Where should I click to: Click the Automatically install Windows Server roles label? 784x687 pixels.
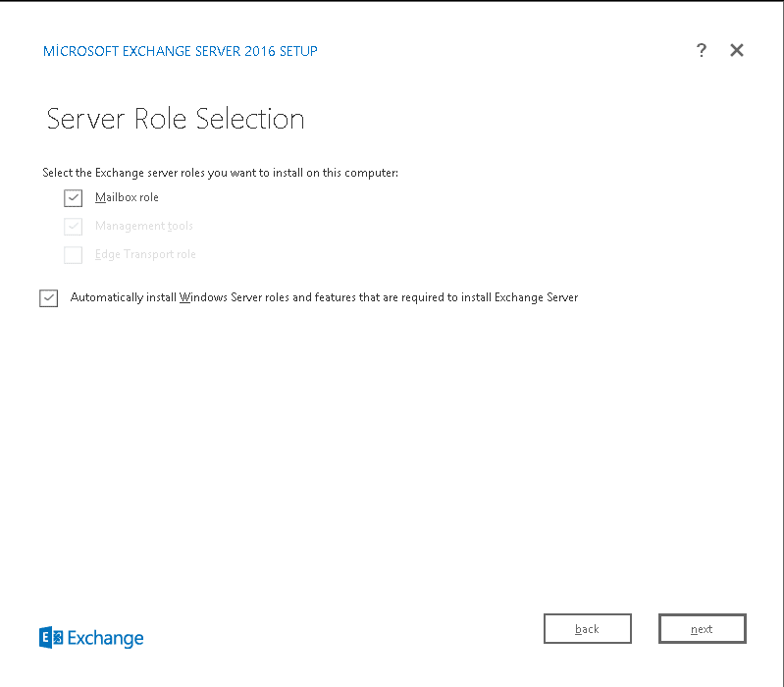click(324, 297)
